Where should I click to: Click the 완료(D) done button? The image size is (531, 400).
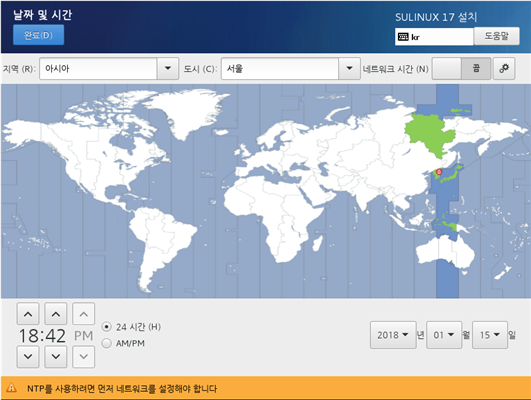(38, 35)
